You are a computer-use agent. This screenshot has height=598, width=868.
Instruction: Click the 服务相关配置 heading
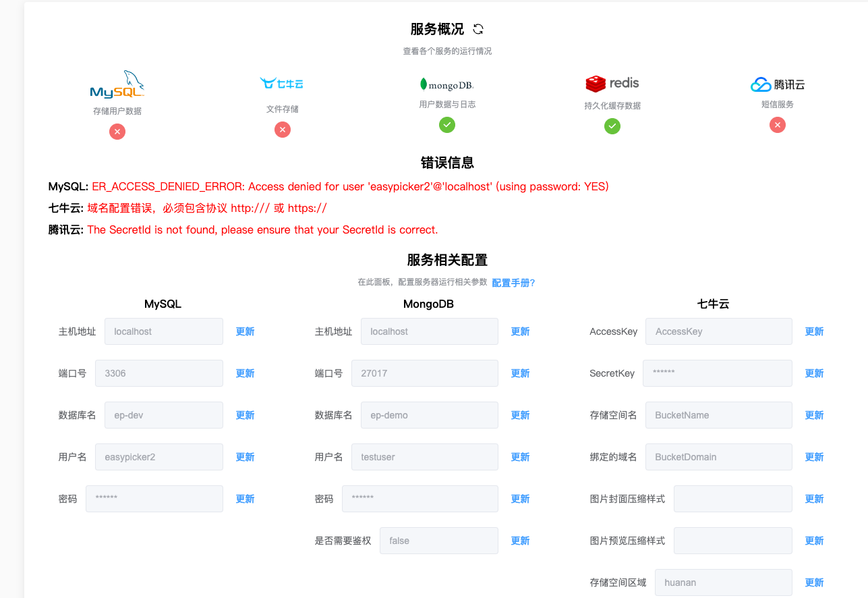pyautogui.click(x=447, y=260)
